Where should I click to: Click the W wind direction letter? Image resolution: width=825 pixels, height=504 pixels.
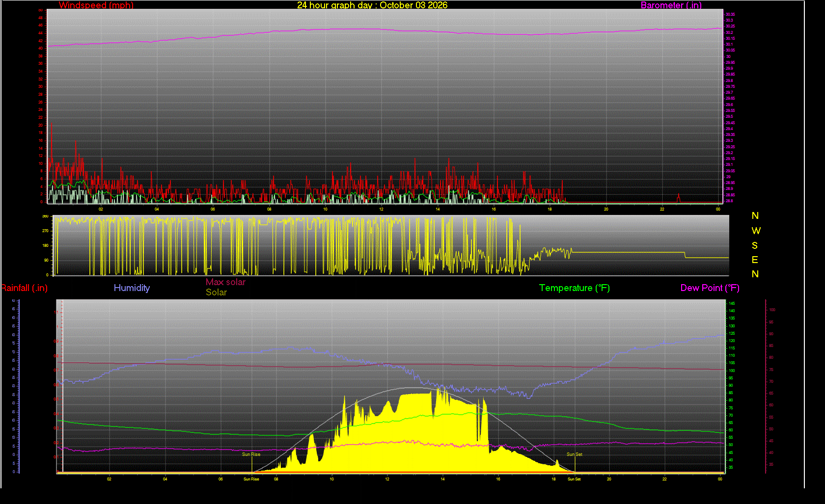[x=756, y=231]
